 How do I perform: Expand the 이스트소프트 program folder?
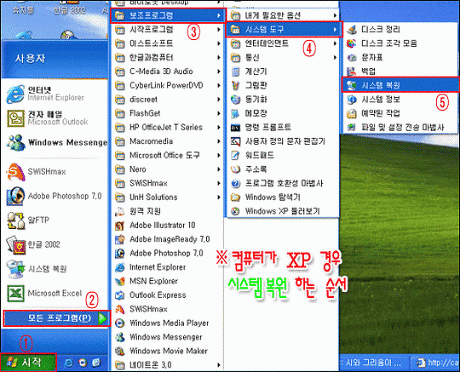(168, 43)
